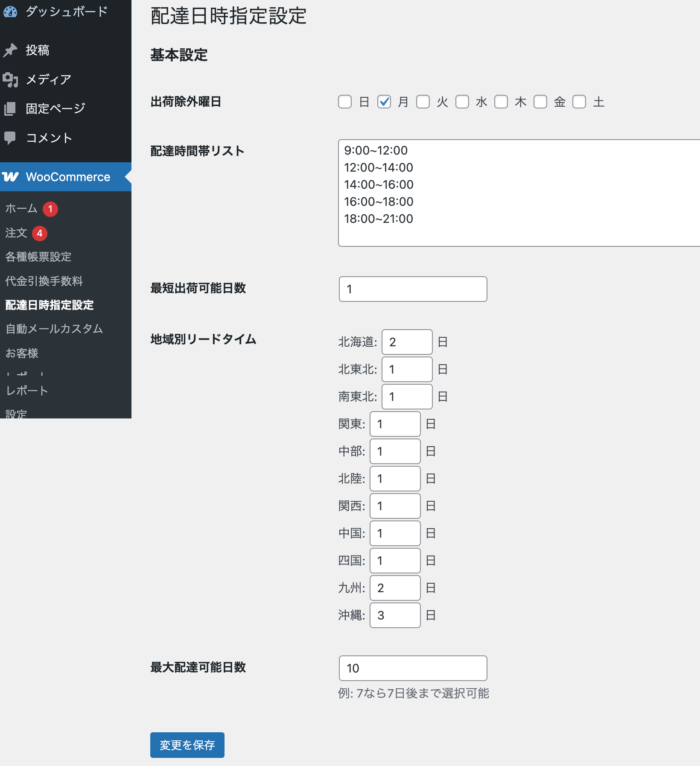Enable the 日 exclusion checkbox
700x766 pixels.
coord(344,102)
